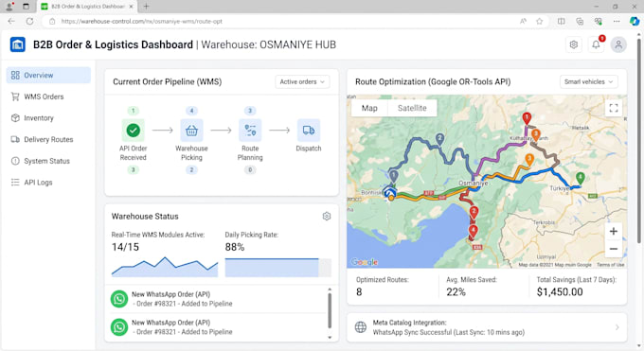Image resolution: width=644 pixels, height=351 pixels.
Task: Click the warehouse logo icon in header
Action: (x=18, y=44)
